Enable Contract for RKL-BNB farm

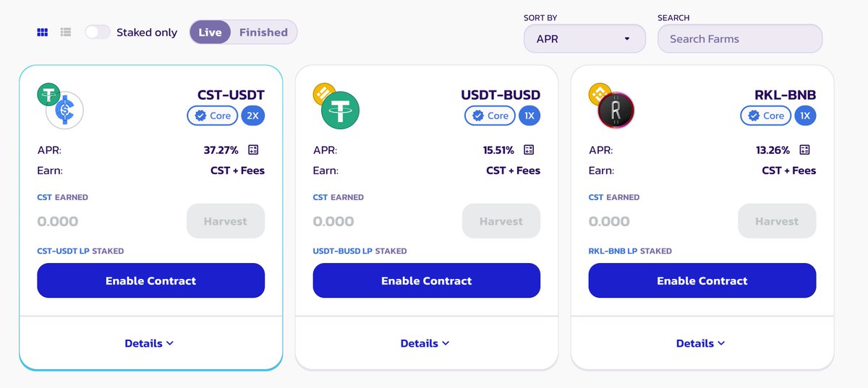[702, 280]
